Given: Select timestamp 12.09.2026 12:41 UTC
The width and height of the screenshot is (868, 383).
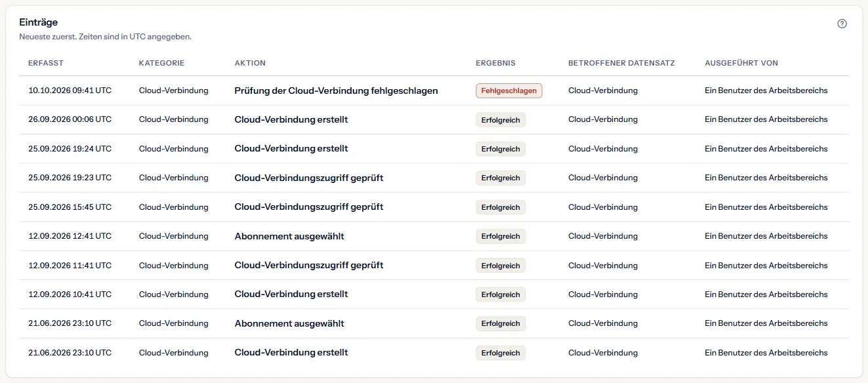Looking at the screenshot, I should [70, 236].
